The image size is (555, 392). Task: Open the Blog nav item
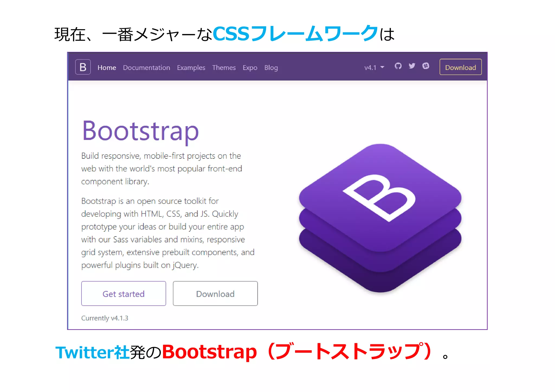click(x=271, y=67)
